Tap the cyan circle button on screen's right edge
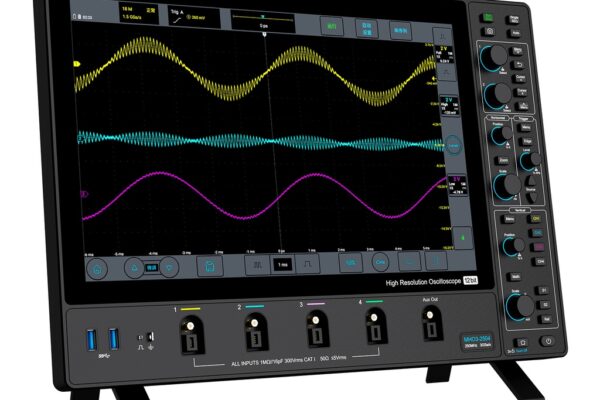Screen dimensions: 600x400 point(453,146)
